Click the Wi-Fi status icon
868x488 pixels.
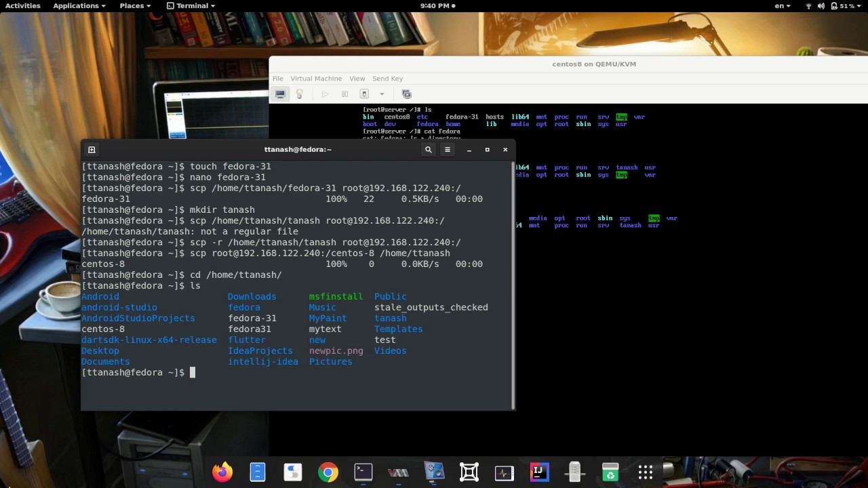click(808, 5)
